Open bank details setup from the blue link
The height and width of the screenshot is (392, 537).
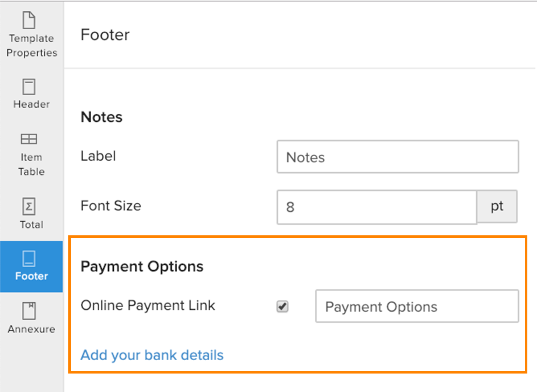152,355
